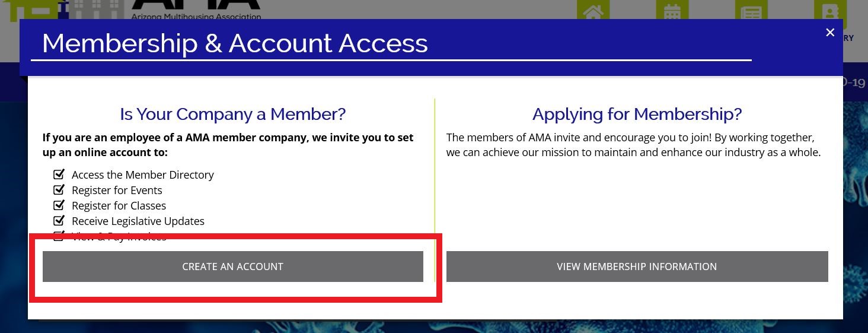Click the home icon in the header
This screenshot has height=333, width=868.
point(593,10)
